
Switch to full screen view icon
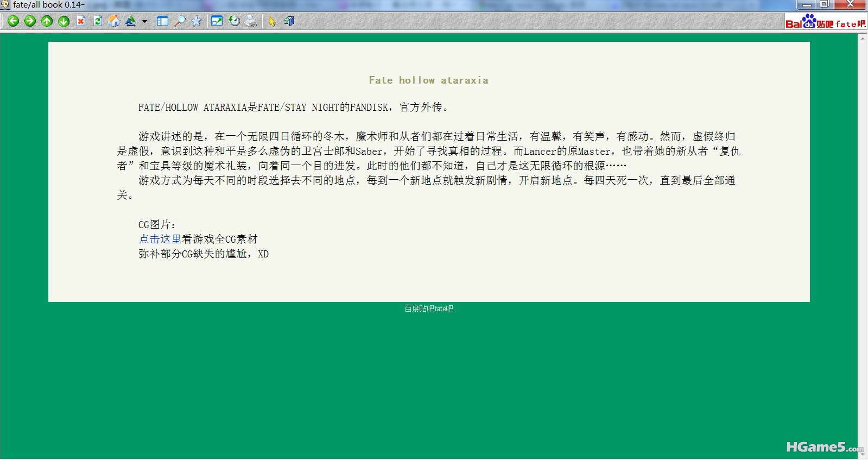[217, 21]
